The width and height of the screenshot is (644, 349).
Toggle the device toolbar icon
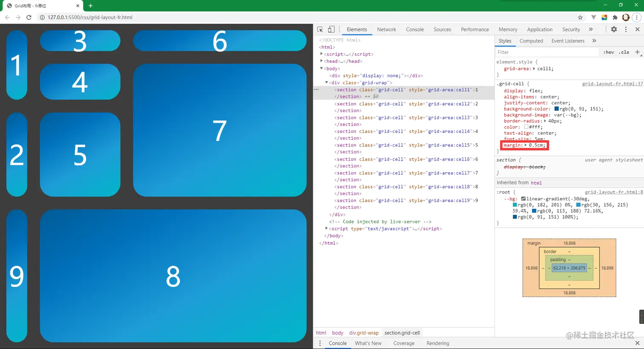click(x=331, y=29)
